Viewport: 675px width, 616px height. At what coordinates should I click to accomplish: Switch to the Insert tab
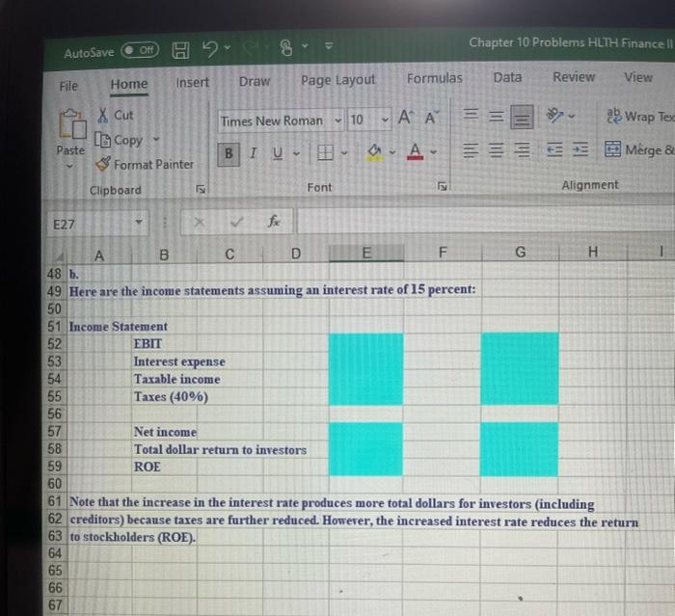(193, 82)
